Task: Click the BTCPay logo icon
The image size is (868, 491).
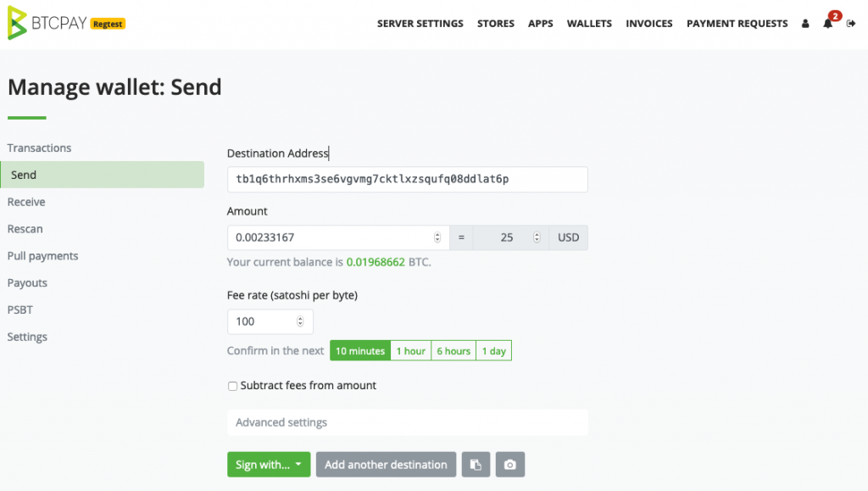Action: pos(17,23)
